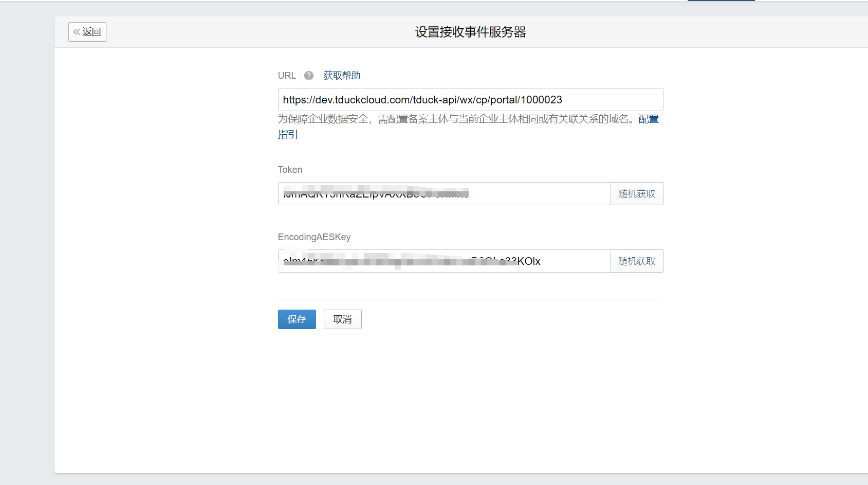Save the settings with 保存
The image size is (868, 485).
297,319
